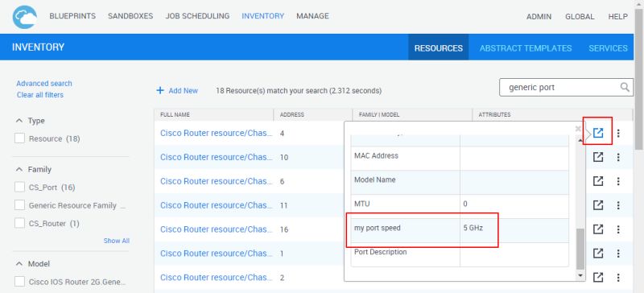Screen dimensions: 644x293
Task: Switch to the Abstract Templates tab
Action: tap(526, 48)
